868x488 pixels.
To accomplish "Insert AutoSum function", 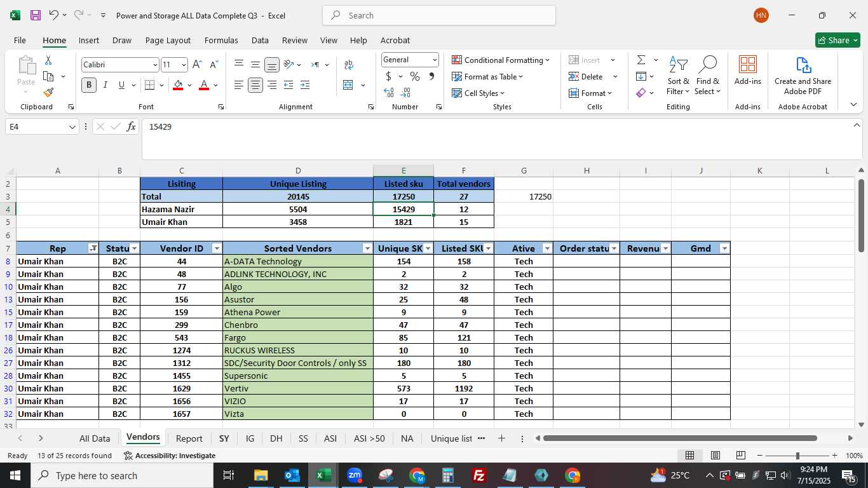I will (641, 60).
